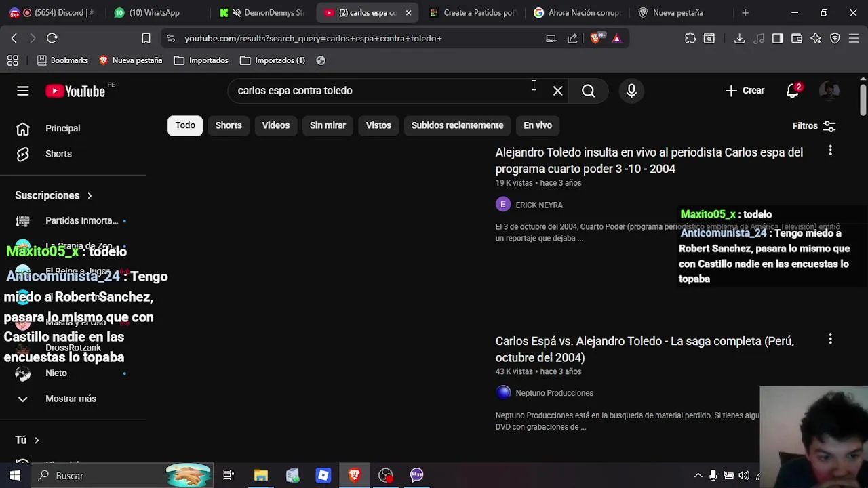Open Brave VPN shield icon

click(x=835, y=38)
